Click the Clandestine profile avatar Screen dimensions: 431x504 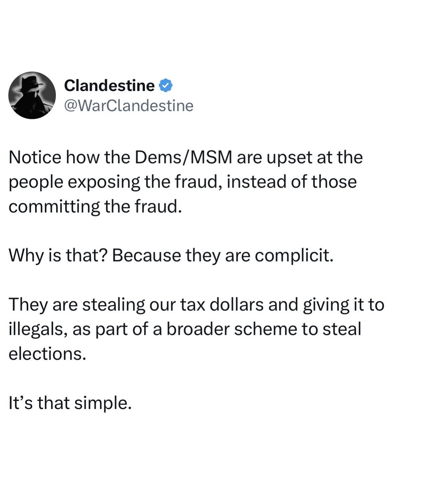click(x=32, y=95)
